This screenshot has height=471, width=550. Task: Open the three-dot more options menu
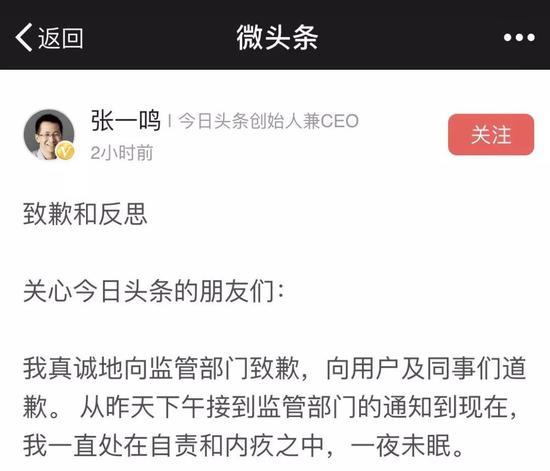(519, 37)
